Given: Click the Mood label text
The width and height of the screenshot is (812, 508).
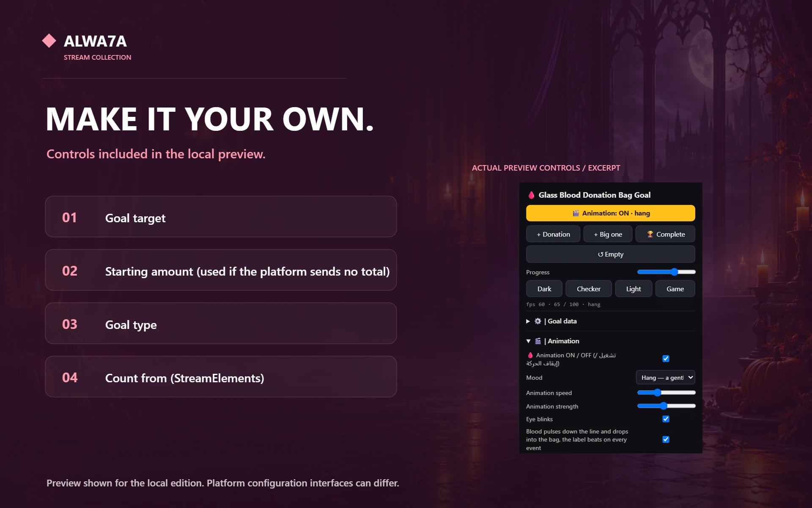Looking at the screenshot, I should tap(534, 378).
